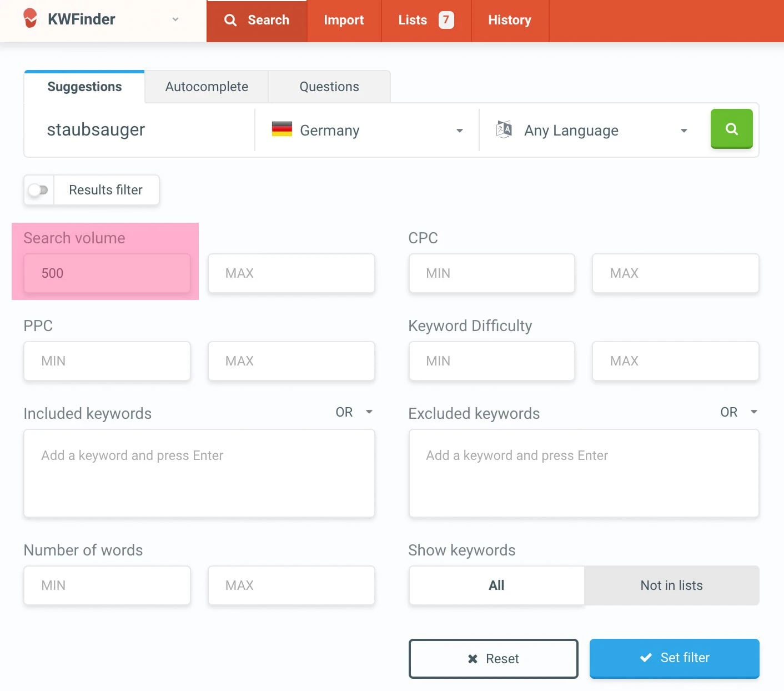The height and width of the screenshot is (691, 784).
Task: Click the language translation icon
Action: coord(504,129)
